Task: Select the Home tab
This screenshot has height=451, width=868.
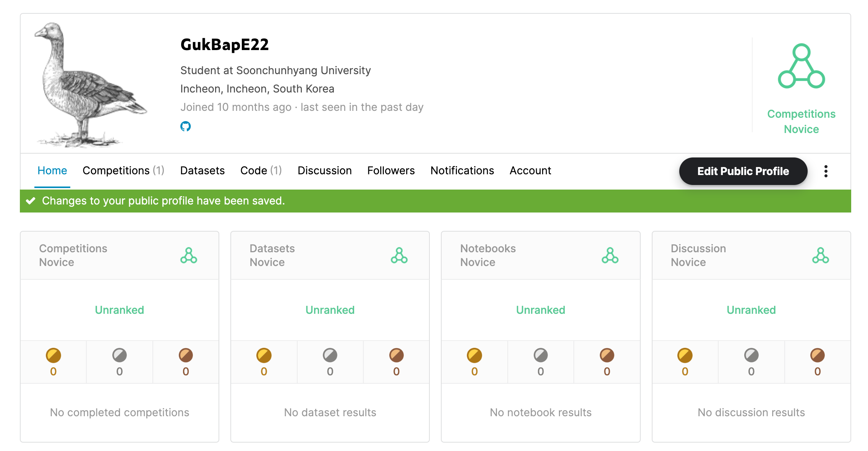Action: pyautogui.click(x=52, y=170)
